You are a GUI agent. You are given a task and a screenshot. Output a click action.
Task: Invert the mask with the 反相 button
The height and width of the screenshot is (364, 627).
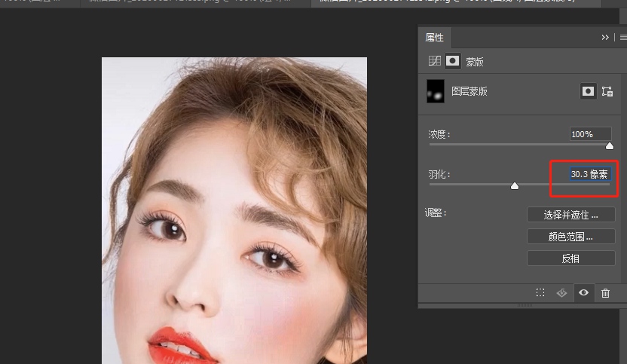click(570, 258)
